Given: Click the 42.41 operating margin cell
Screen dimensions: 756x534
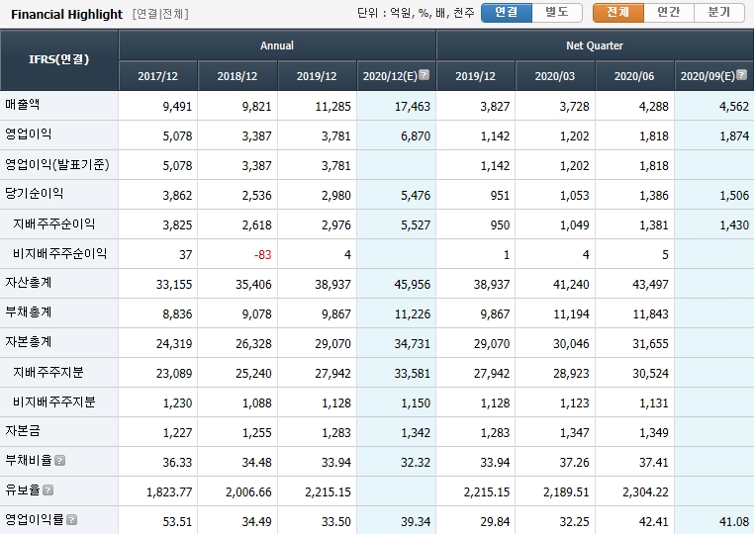Looking at the screenshot, I should coord(634,521).
